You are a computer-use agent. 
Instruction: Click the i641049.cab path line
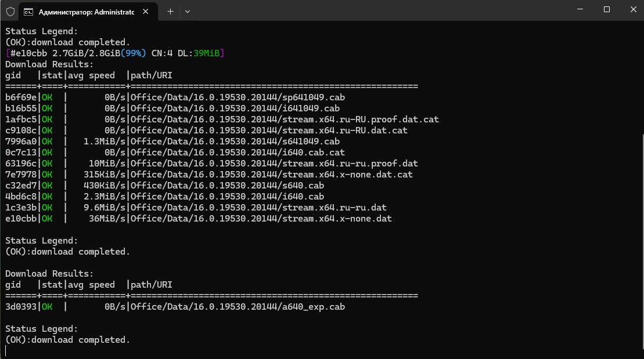[235, 108]
